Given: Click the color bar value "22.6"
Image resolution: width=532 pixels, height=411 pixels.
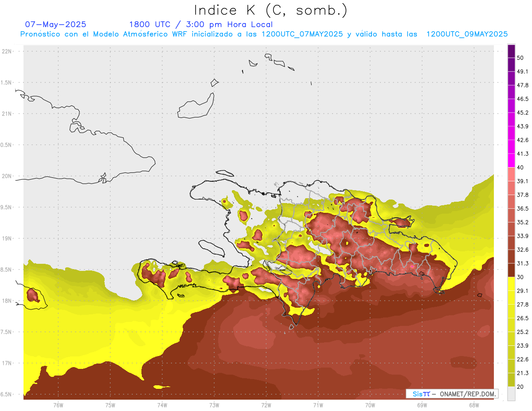Looking at the screenshot, I should coord(523,360).
